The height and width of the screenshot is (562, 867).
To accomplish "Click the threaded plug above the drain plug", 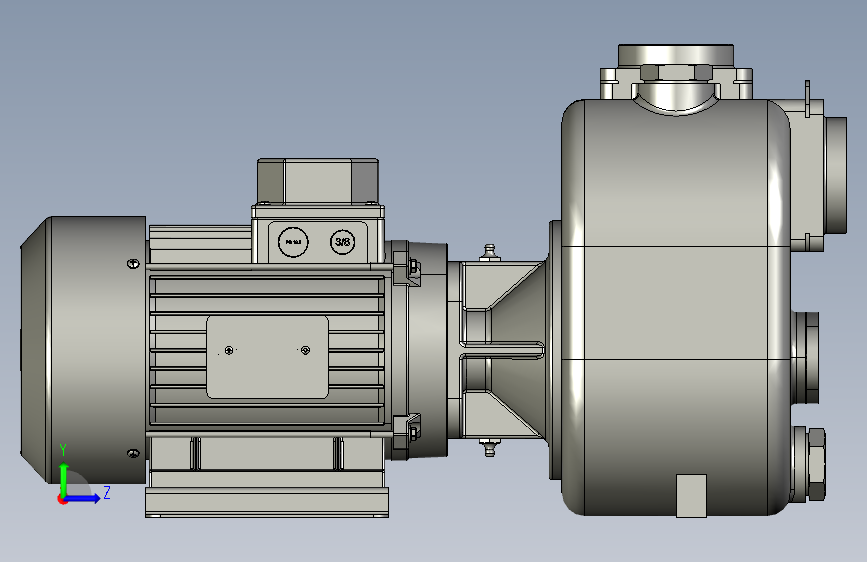I will [806, 358].
